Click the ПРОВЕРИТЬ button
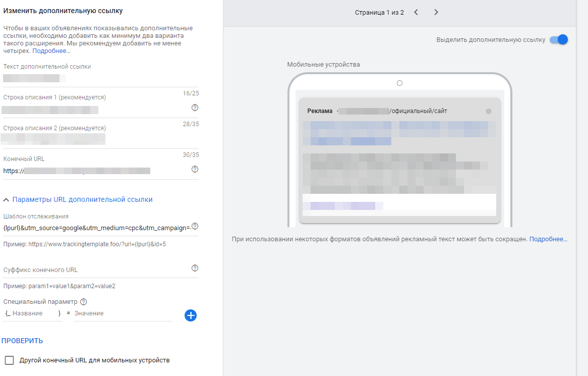 (x=22, y=341)
